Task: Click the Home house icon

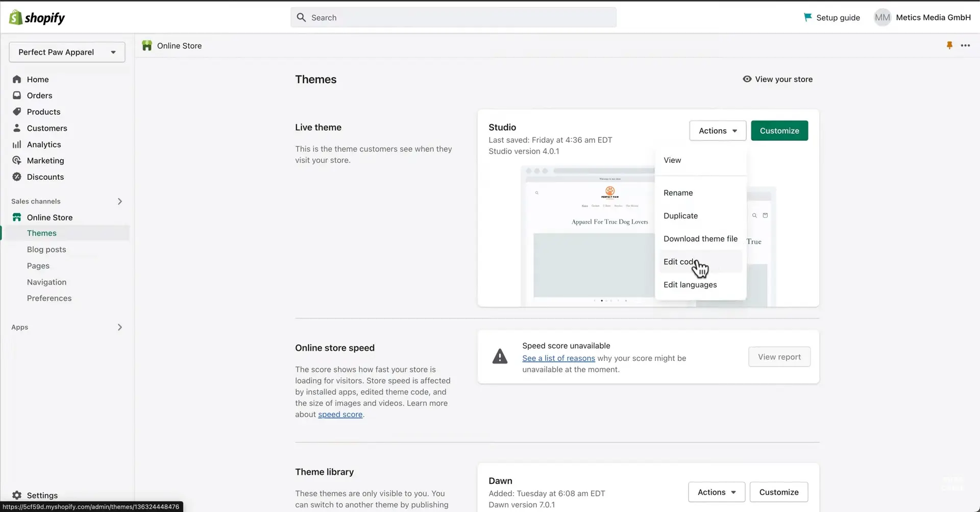Action: pyautogui.click(x=17, y=79)
